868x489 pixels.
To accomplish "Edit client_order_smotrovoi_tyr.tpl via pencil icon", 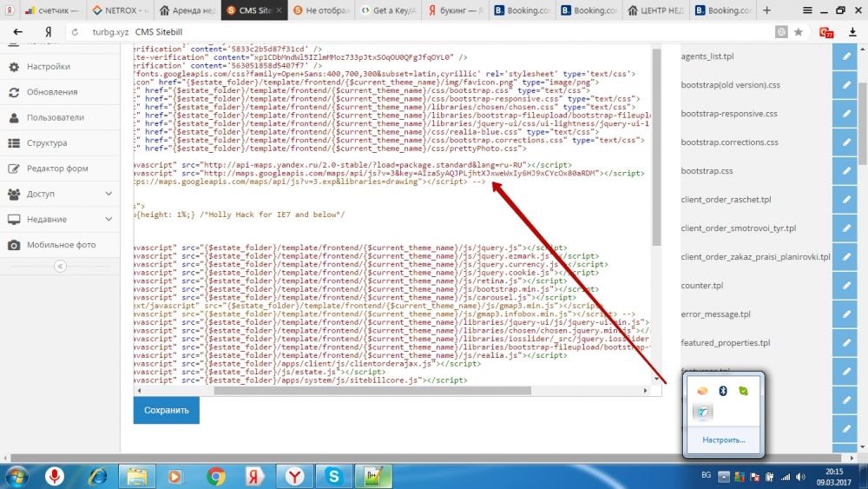I will coord(845,228).
